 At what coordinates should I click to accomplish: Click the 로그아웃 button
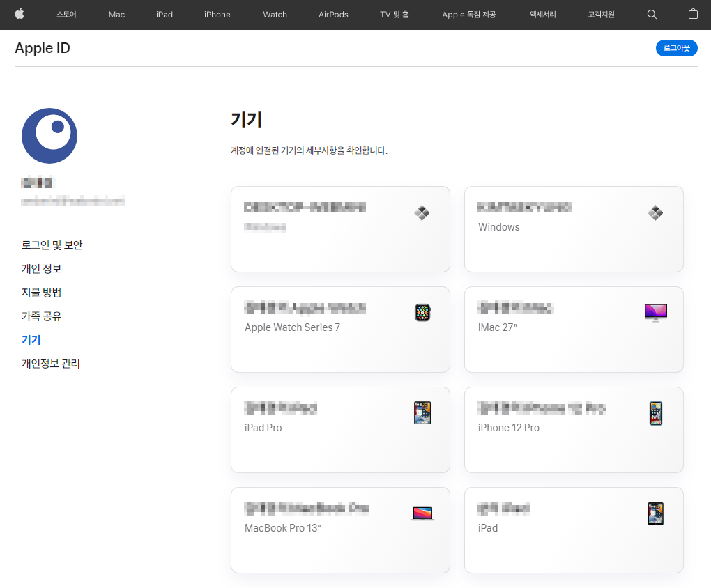click(x=677, y=48)
